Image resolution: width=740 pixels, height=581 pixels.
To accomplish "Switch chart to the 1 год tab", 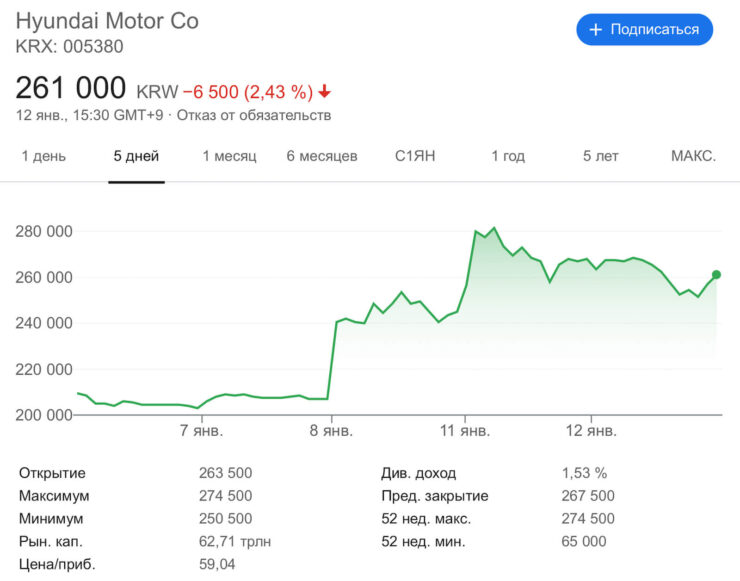I will coord(508,156).
